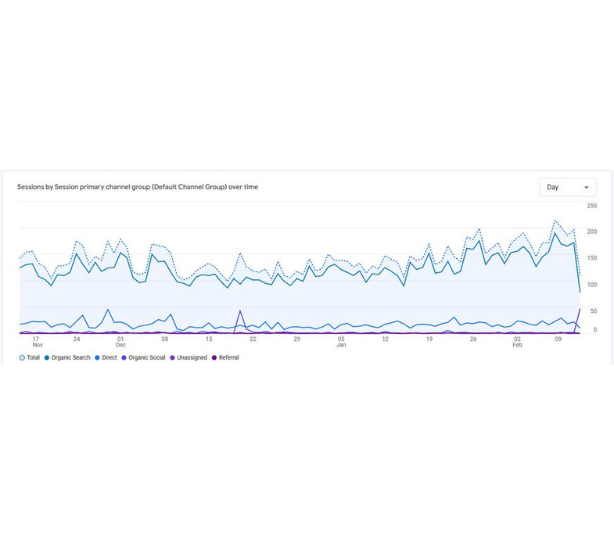Viewport: 614px width, 534px height.
Task: Hide the Organic Social legend series
Action: click(x=124, y=357)
